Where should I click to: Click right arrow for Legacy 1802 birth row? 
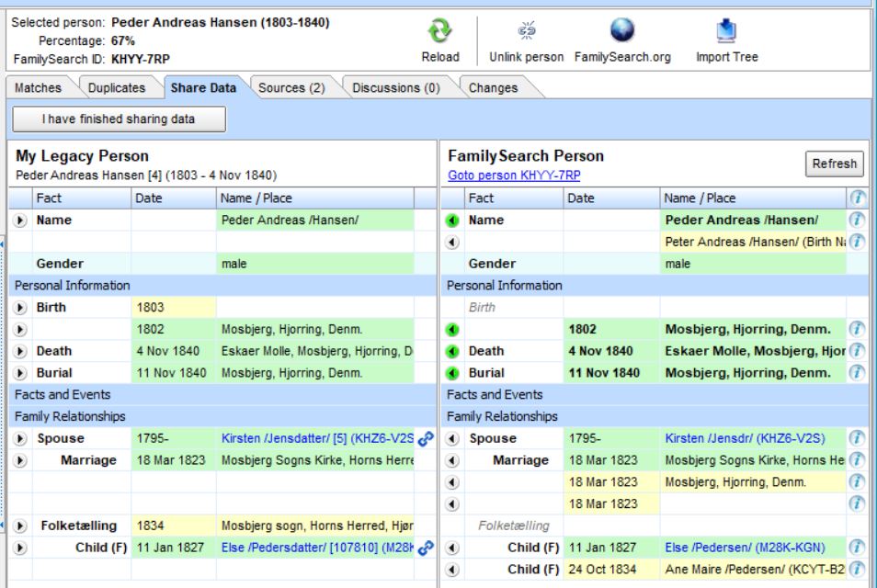(x=20, y=329)
